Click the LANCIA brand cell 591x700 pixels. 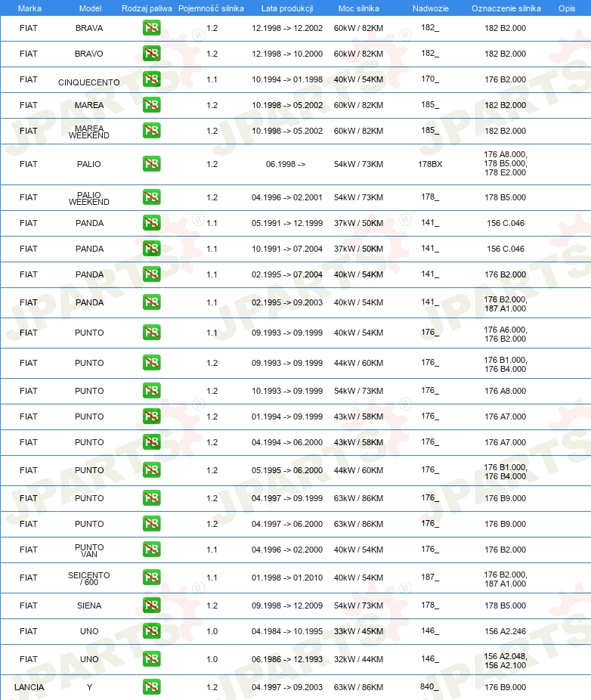(x=29, y=687)
